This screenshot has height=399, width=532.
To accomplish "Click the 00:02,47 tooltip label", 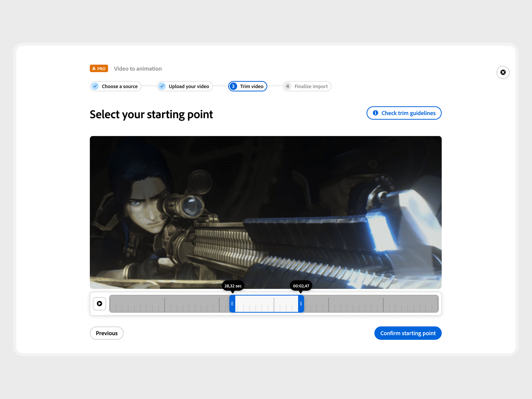I will [x=301, y=286].
